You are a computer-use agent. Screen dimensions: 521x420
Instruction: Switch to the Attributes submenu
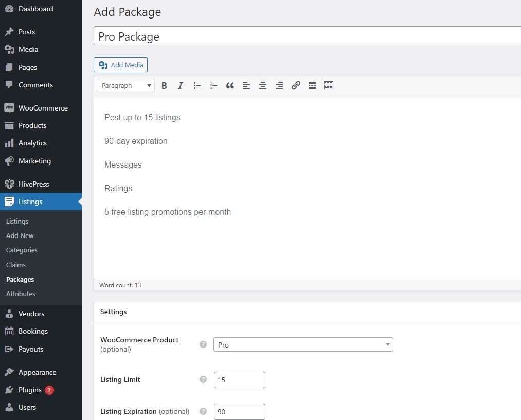tap(21, 294)
